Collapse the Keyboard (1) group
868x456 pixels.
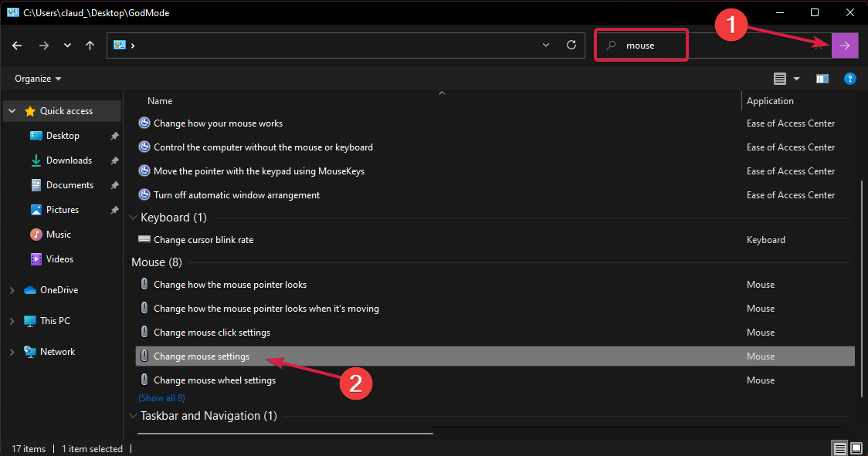point(133,218)
